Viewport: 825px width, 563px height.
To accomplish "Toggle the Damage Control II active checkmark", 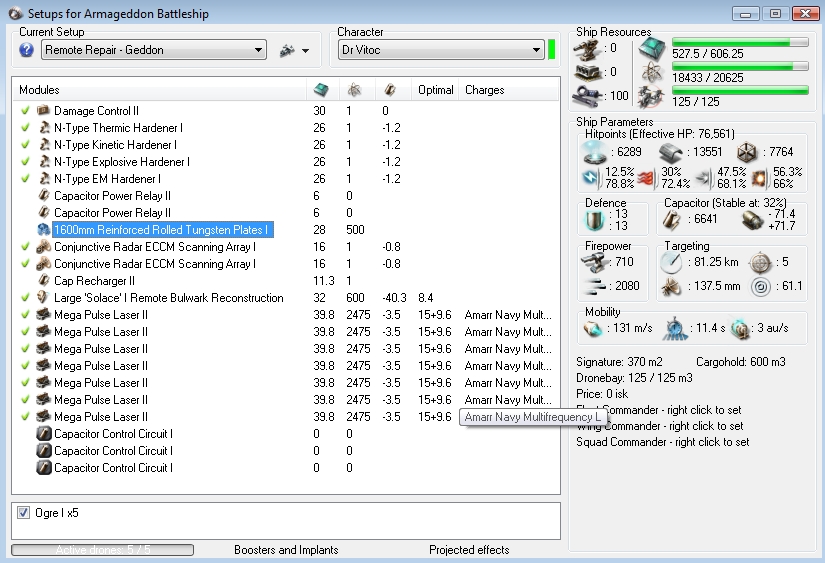I will pyautogui.click(x=25, y=110).
